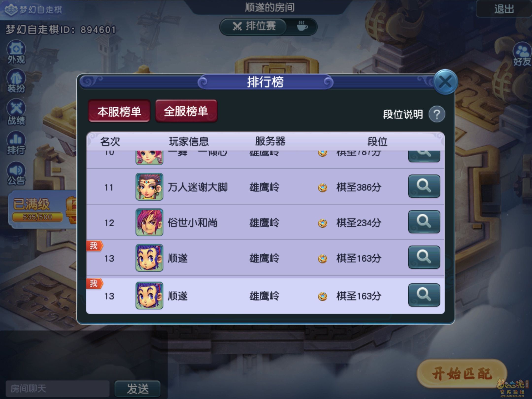Open the 战绩 battle record icon
The height and width of the screenshot is (399, 532).
[16, 112]
